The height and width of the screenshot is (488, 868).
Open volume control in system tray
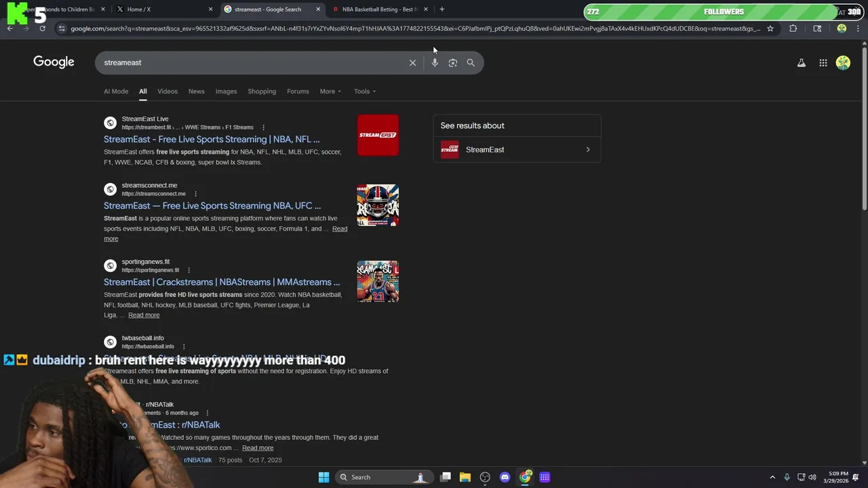(x=812, y=477)
